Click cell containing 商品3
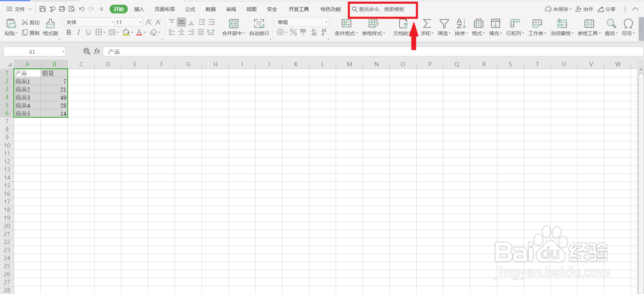The width and height of the screenshot is (644, 294). pyautogui.click(x=27, y=97)
